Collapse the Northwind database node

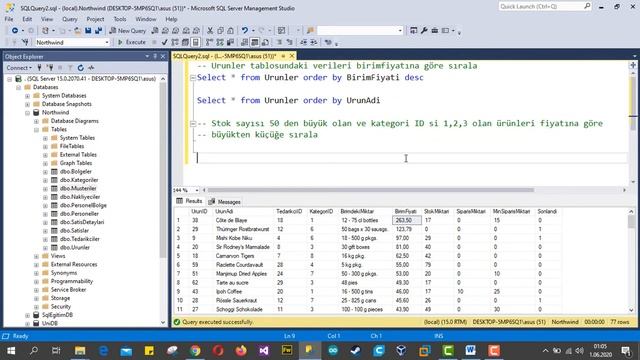point(27,113)
